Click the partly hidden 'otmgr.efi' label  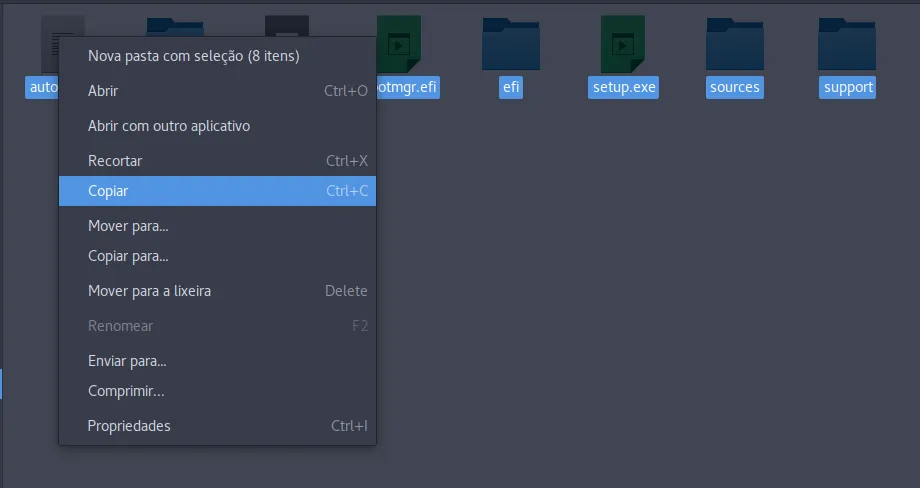(408, 87)
